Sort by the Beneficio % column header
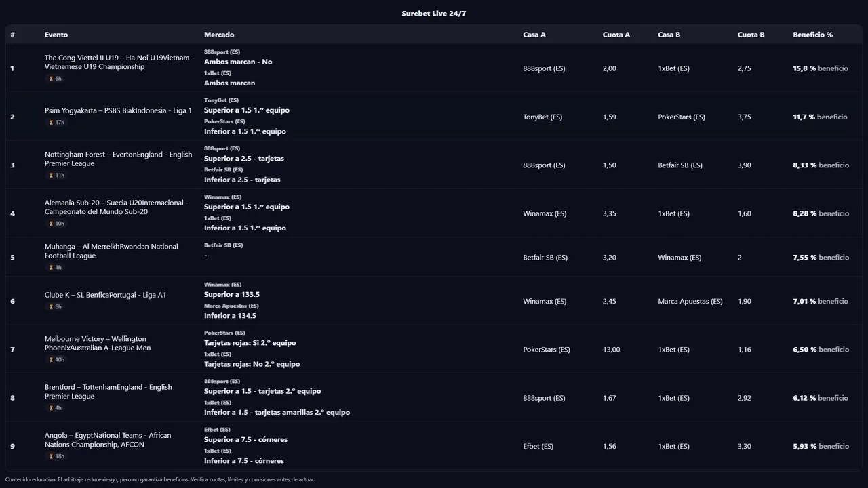The height and width of the screenshot is (488, 868). pyautogui.click(x=812, y=35)
